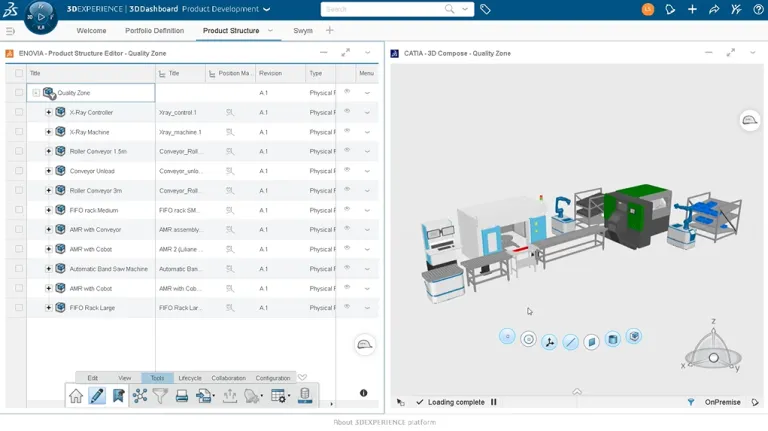This screenshot has width=768, height=431.
Task: Open the Tools toolbar section
Action: click(157, 378)
